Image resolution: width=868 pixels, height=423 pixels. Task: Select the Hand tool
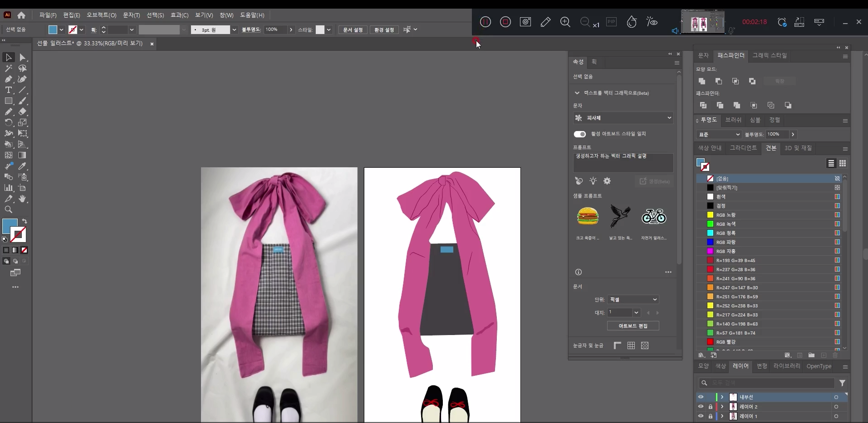point(22,199)
